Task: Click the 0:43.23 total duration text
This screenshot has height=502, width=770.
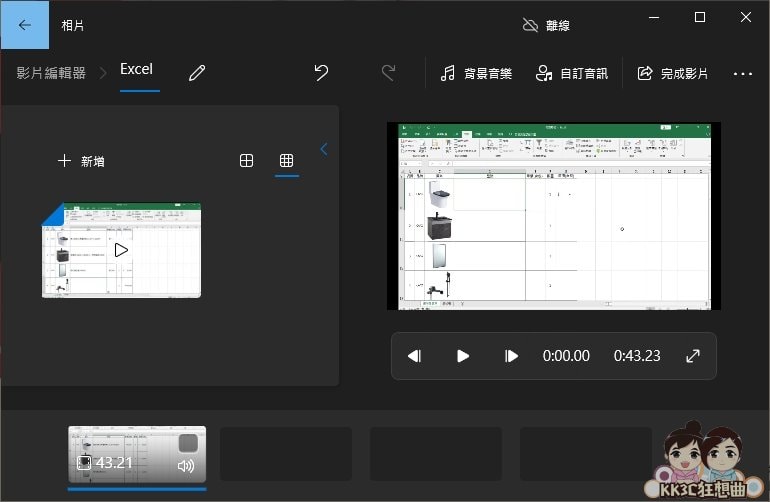Action: coord(637,356)
